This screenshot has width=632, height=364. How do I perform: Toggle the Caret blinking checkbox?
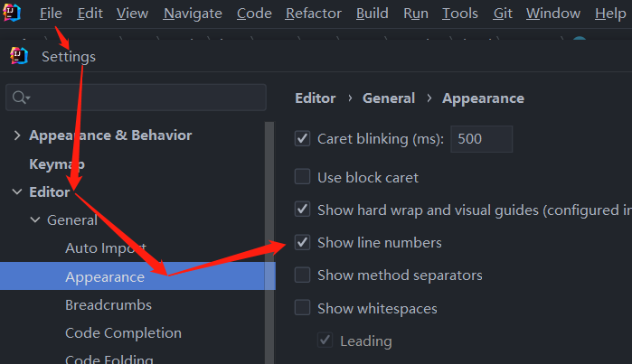point(303,139)
